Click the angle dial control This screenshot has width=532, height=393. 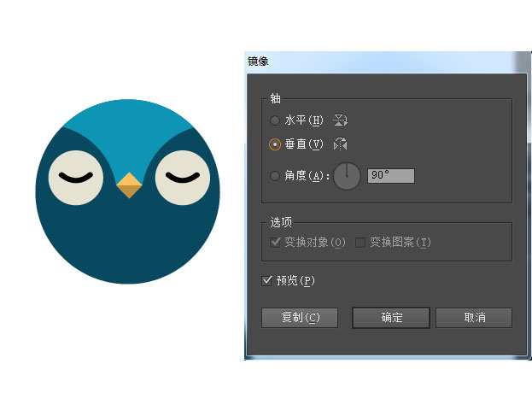(347, 176)
